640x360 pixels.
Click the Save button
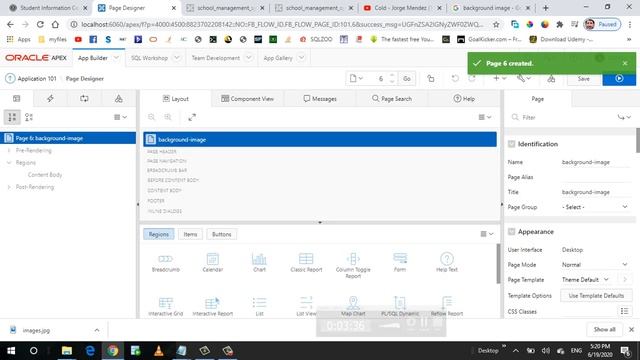pyautogui.click(x=584, y=79)
